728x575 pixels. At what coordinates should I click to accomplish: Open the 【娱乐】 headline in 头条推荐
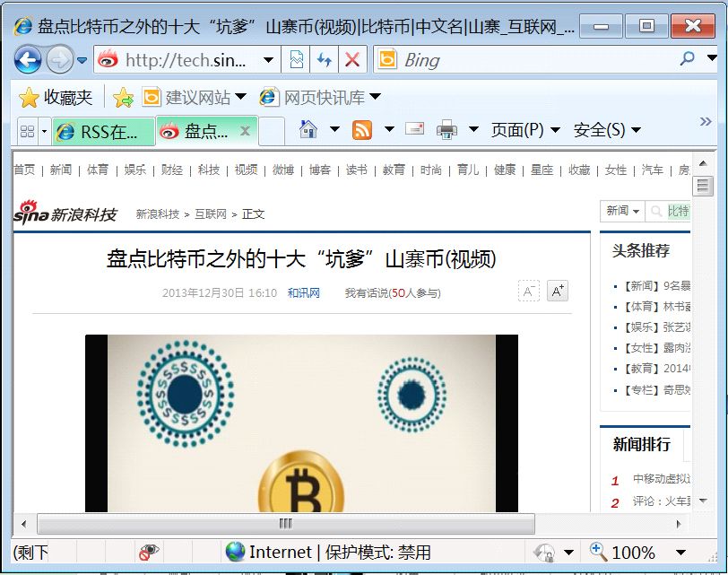click(x=655, y=327)
